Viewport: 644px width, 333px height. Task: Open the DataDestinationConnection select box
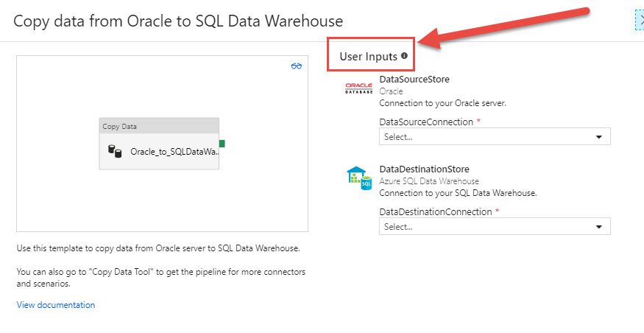coord(495,226)
